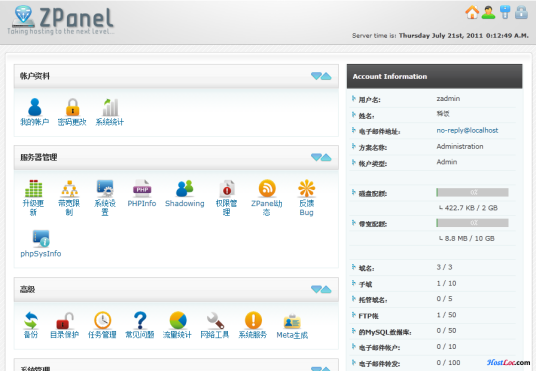Collapse the 服务器管理 section arrows

coord(321,157)
